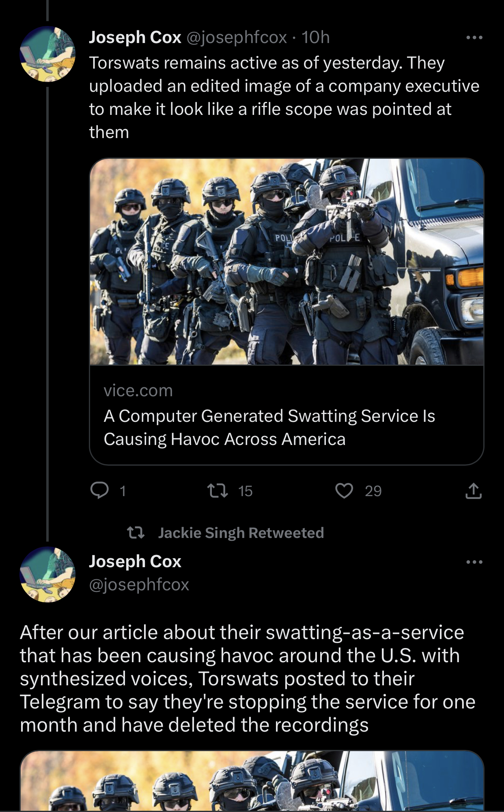Open the second tweet's three-dot menu

(x=474, y=562)
